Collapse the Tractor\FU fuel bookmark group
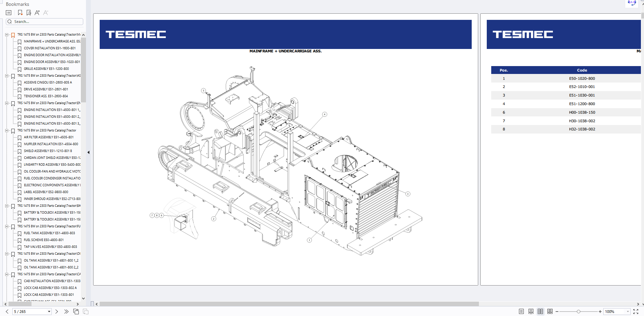 (x=7, y=226)
